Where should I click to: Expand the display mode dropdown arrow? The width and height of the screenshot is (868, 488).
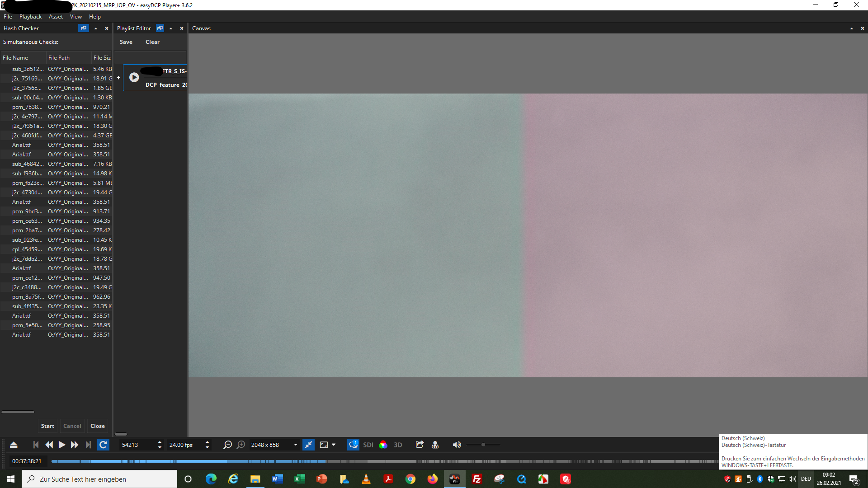[x=334, y=445]
